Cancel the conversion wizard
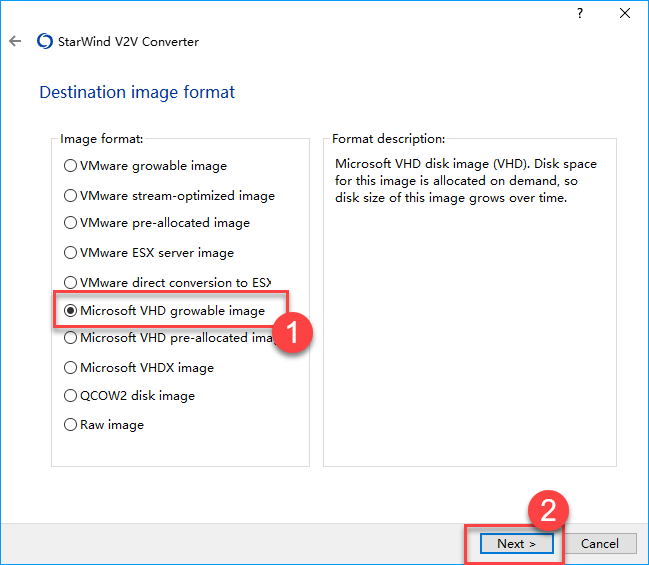Image resolution: width=649 pixels, height=565 pixels. tap(600, 543)
